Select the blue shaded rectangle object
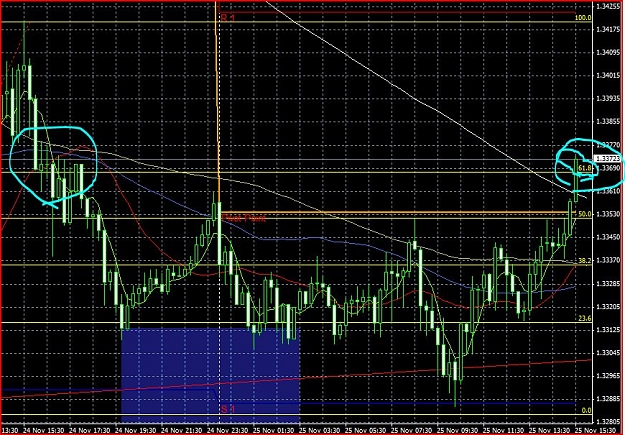Viewport: 625px width, 435px height. point(210,376)
